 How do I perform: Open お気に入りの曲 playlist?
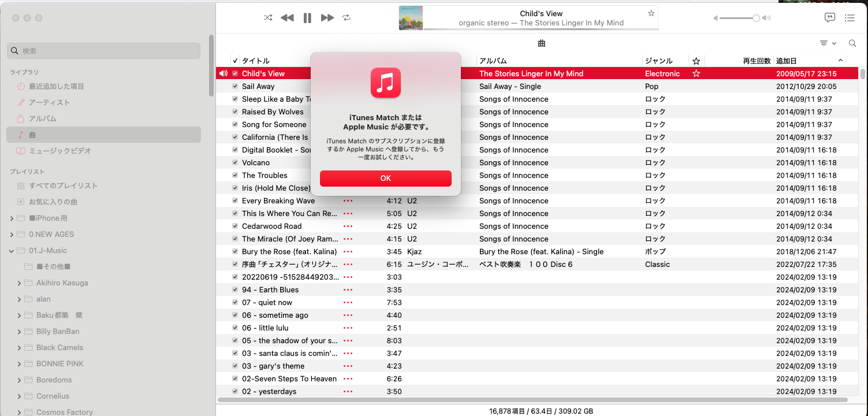pyautogui.click(x=103, y=202)
